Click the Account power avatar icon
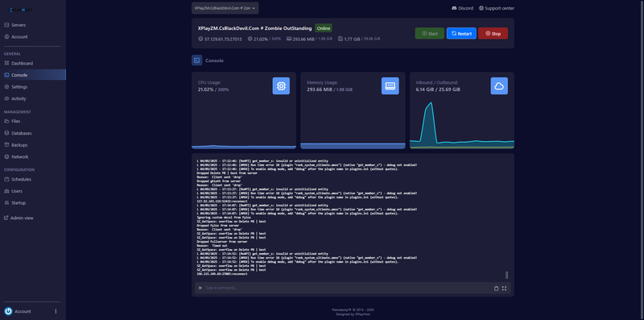 [x=8, y=311]
